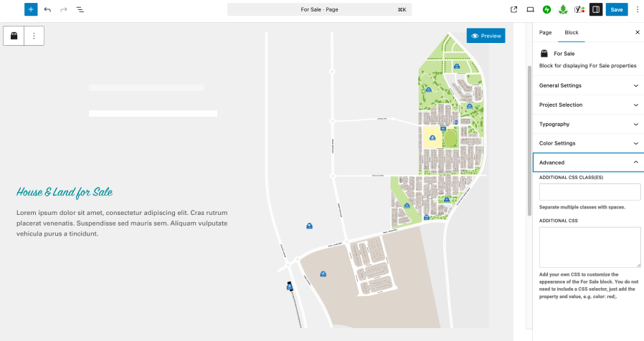Viewport: 644px width, 341px height.
Task: Open the device preview options icon
Action: click(x=530, y=9)
